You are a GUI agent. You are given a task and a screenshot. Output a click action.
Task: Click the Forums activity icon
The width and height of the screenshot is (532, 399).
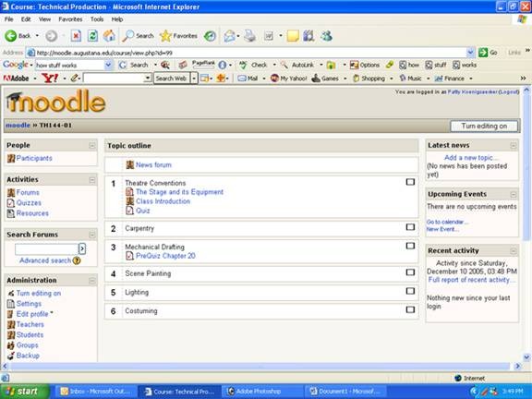coord(11,193)
